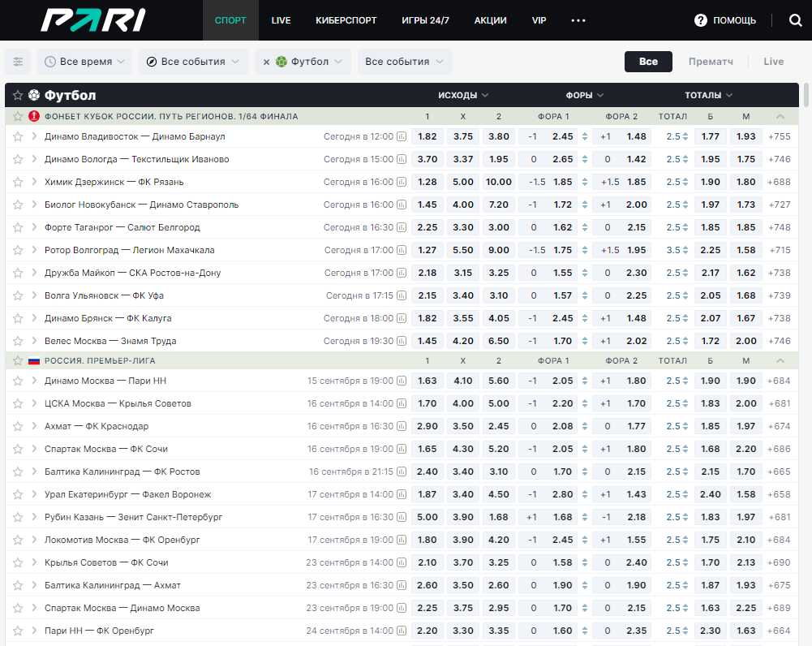Click the page vertical scrollbar

[x=806, y=95]
